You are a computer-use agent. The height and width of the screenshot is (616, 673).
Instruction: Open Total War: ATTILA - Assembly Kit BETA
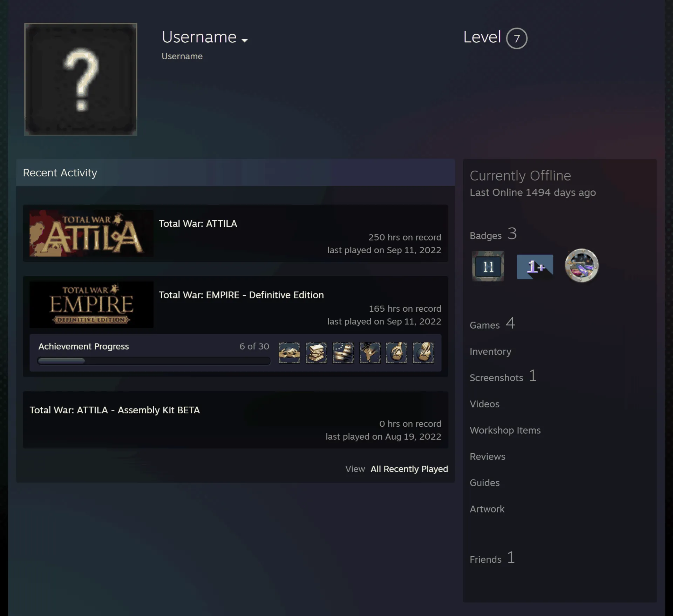(x=115, y=410)
